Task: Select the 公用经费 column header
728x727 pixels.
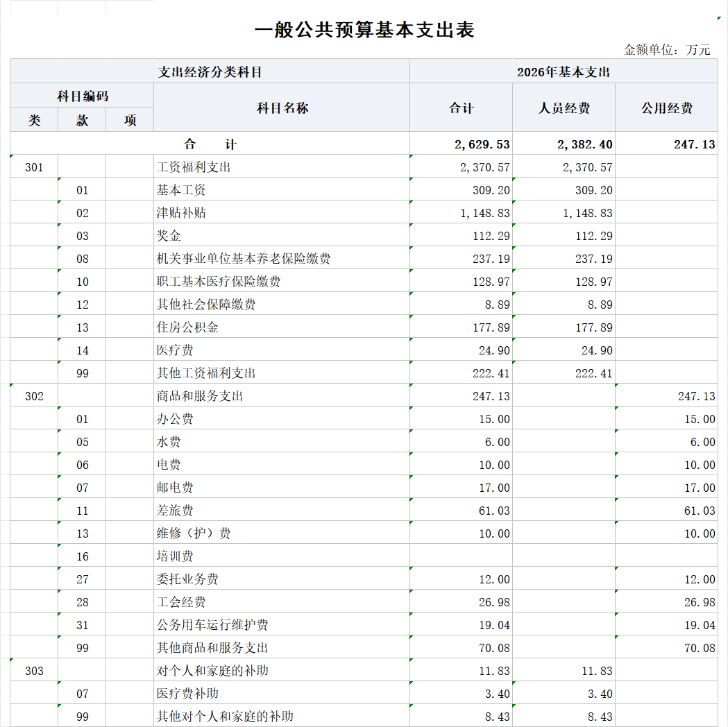Action: coord(667,108)
